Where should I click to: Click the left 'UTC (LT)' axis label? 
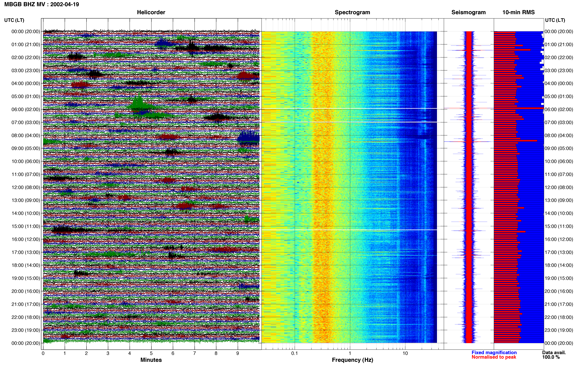click(x=14, y=20)
